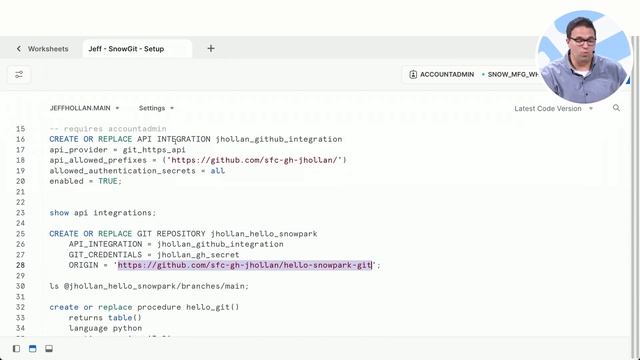
Task: Click the 'ls @jhollan_hello_snowpark/branches/main;' line
Action: (149, 286)
